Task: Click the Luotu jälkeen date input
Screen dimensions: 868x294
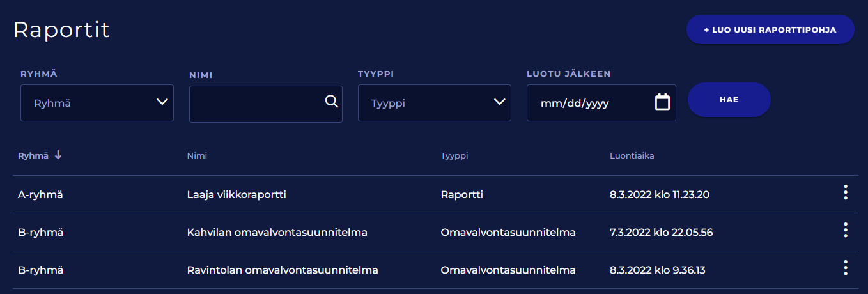Action: (x=588, y=103)
